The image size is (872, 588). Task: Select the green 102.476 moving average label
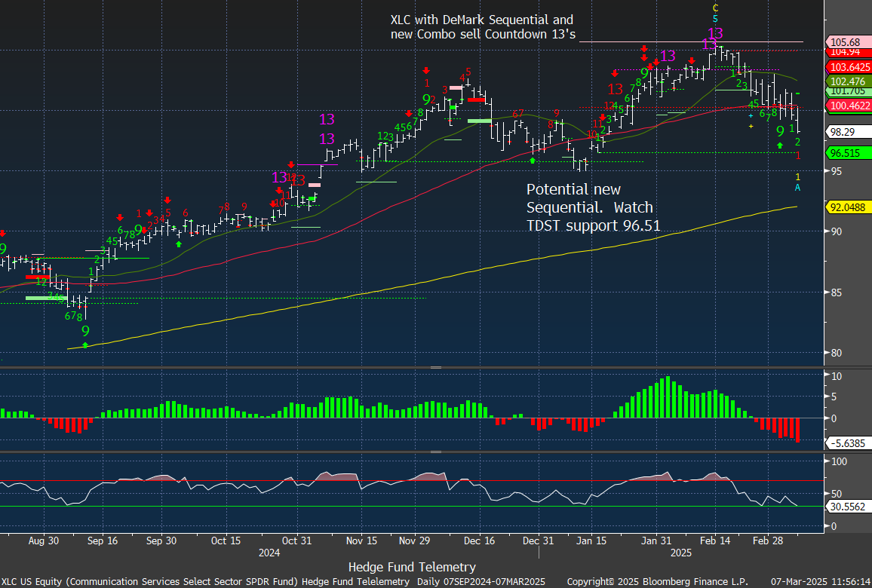[x=849, y=81]
